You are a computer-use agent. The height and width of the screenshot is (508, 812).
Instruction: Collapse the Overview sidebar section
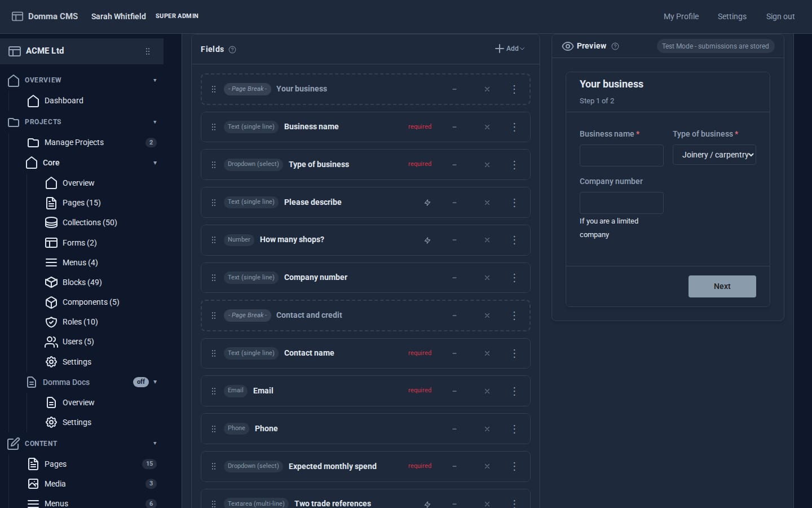pyautogui.click(x=155, y=80)
